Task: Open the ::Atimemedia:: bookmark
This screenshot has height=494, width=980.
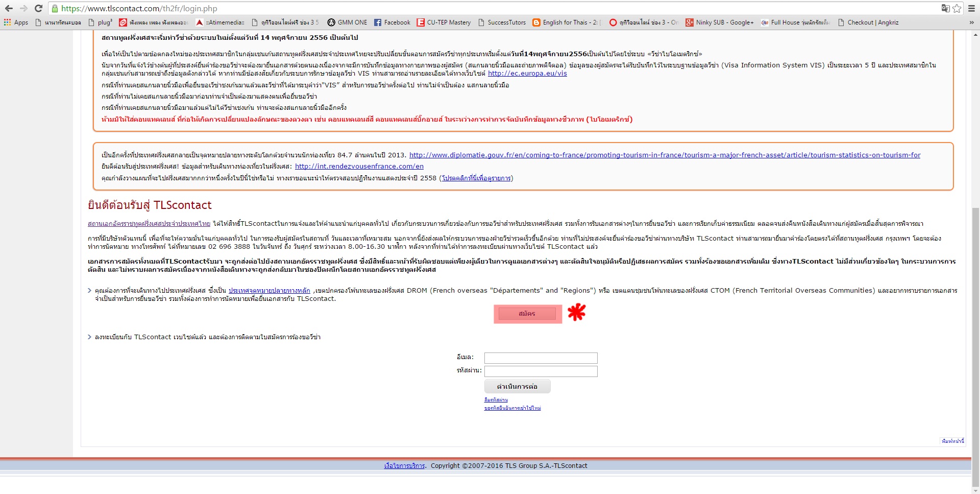Action: click(220, 22)
